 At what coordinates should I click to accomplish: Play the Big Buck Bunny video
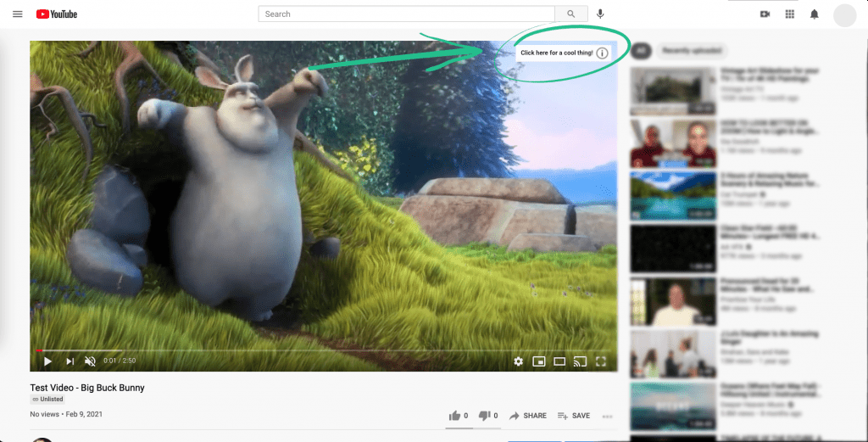[48, 361]
